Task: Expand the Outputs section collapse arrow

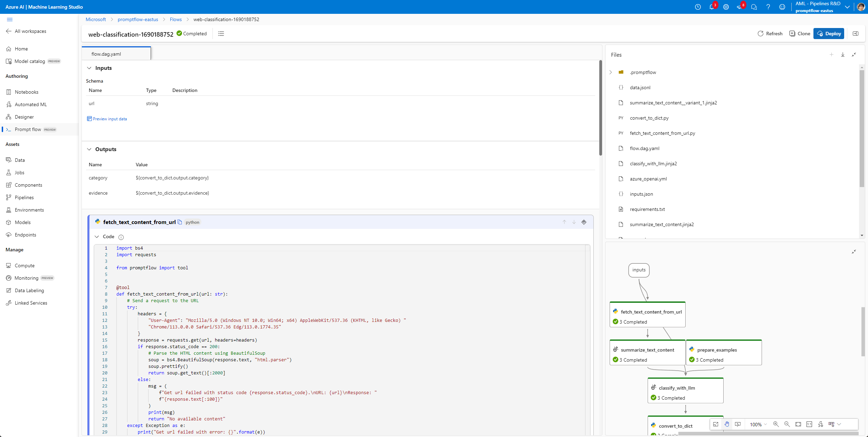Action: [x=89, y=149]
